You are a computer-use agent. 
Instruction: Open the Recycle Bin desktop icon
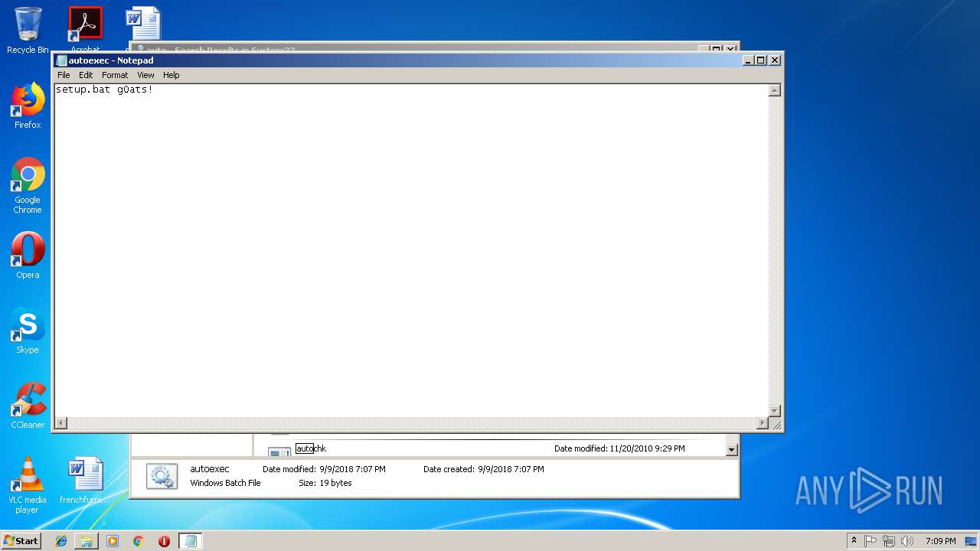[28, 31]
